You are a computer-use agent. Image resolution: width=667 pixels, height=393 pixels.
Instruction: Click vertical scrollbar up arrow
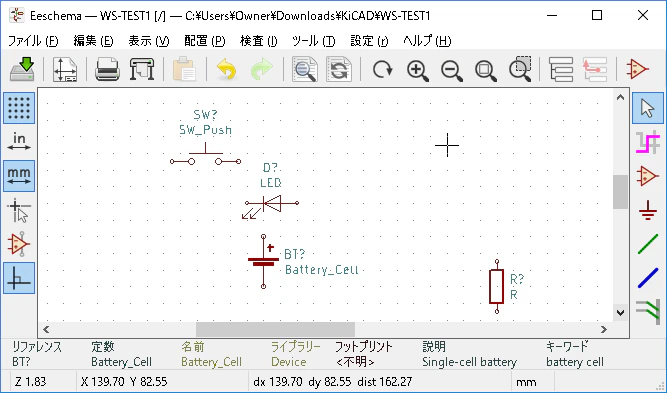(621, 97)
